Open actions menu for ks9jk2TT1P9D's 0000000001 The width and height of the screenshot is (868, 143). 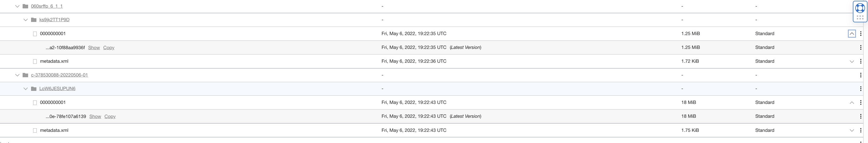[861, 33]
